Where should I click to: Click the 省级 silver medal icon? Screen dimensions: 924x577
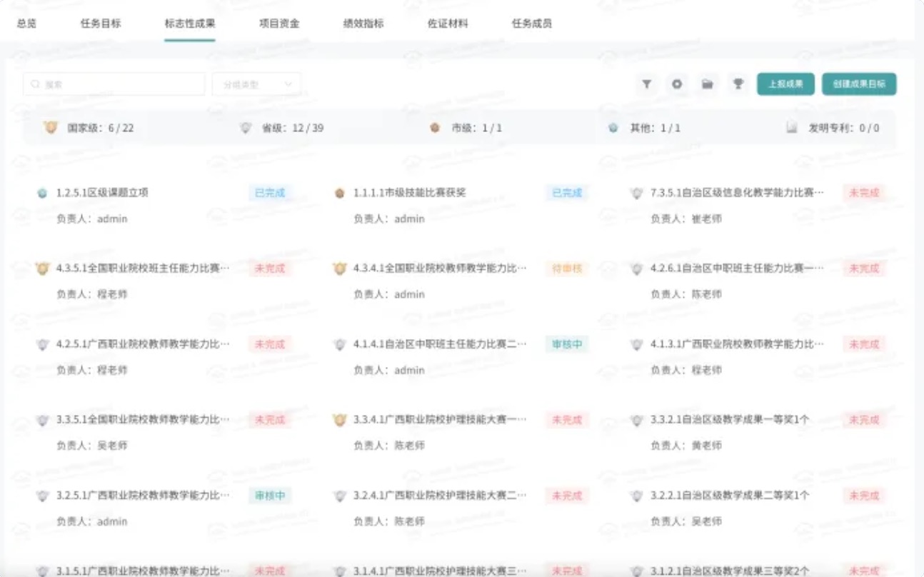pyautogui.click(x=246, y=129)
